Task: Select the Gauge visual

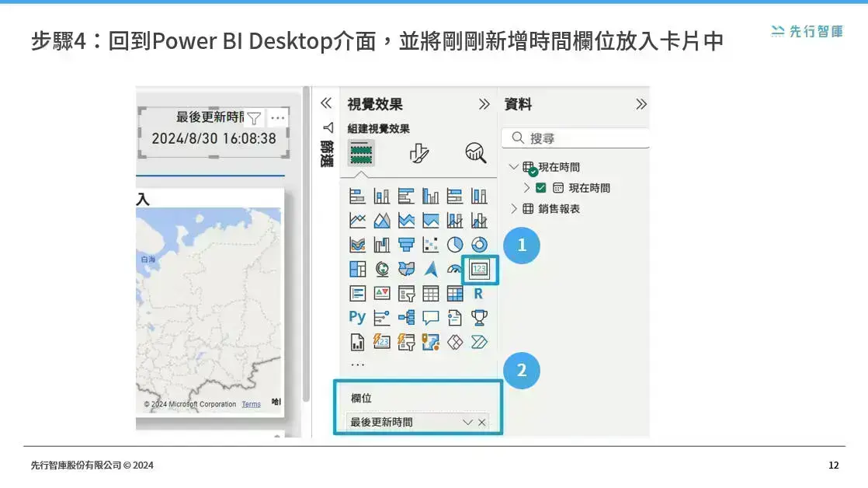Action: click(454, 269)
